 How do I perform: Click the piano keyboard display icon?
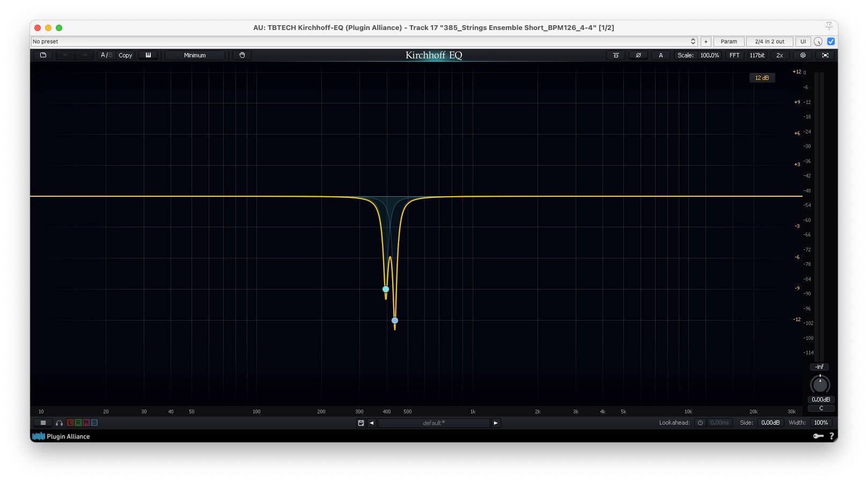(x=148, y=55)
